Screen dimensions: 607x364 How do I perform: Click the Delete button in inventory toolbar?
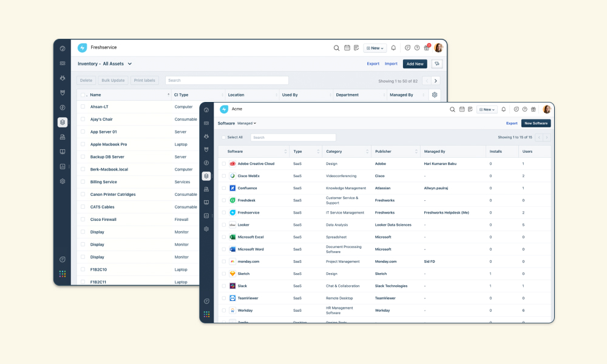pos(86,81)
